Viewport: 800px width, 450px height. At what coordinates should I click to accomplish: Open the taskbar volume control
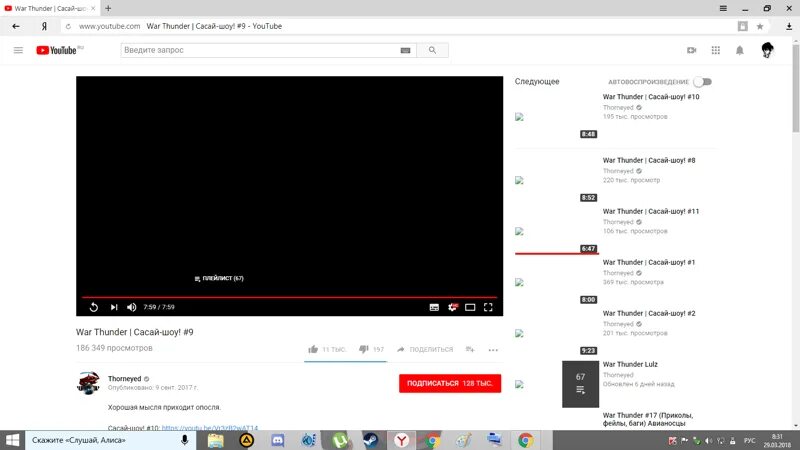click(x=709, y=440)
